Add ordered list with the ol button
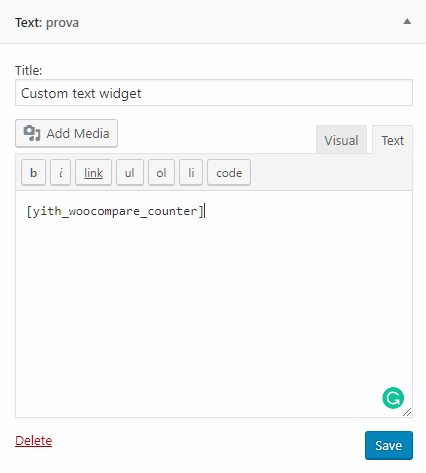 coord(161,172)
